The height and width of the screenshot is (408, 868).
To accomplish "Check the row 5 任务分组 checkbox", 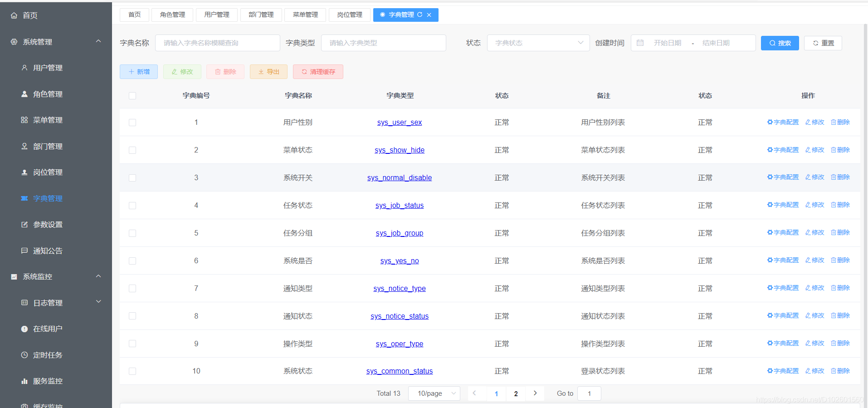I will (132, 233).
